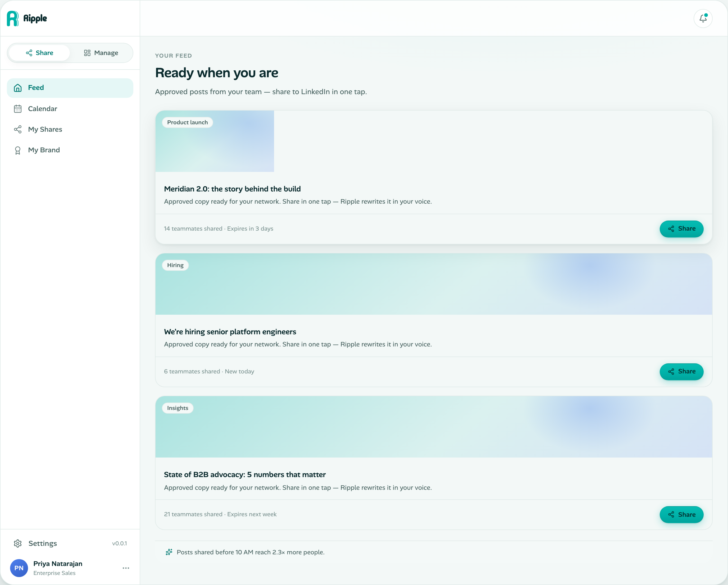
Task: Open the notifications bell
Action: (703, 18)
